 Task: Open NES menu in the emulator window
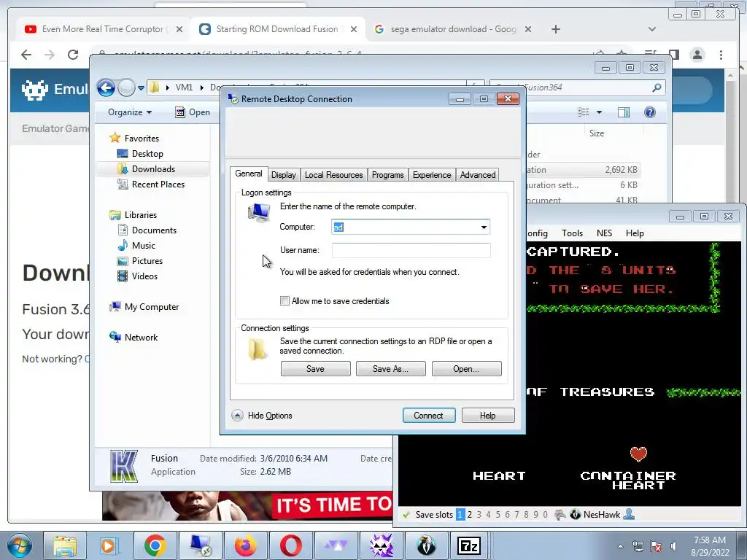tap(604, 233)
